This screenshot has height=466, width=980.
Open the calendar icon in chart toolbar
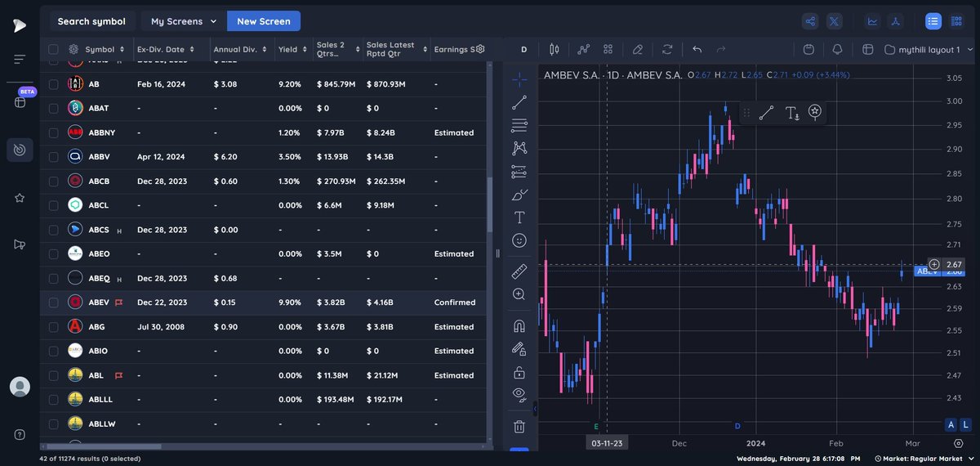tap(808, 49)
